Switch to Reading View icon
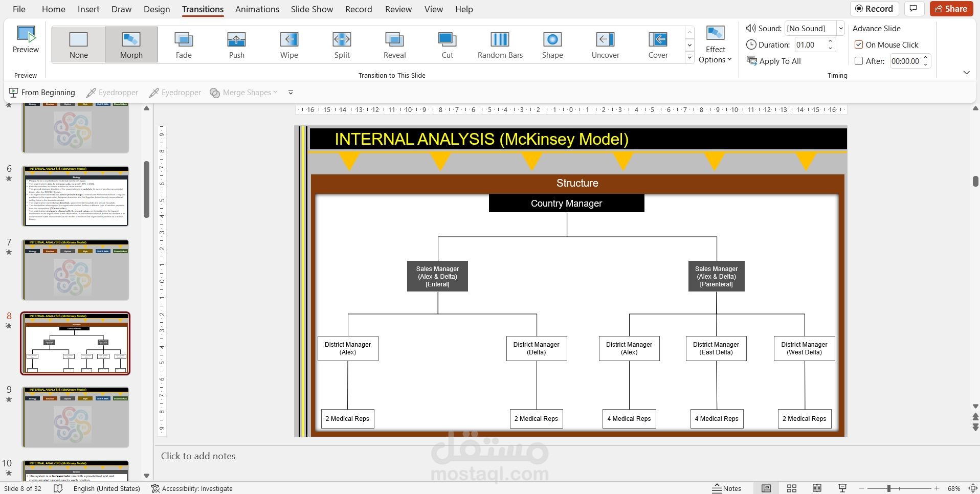This screenshot has width=980, height=494. (x=817, y=488)
